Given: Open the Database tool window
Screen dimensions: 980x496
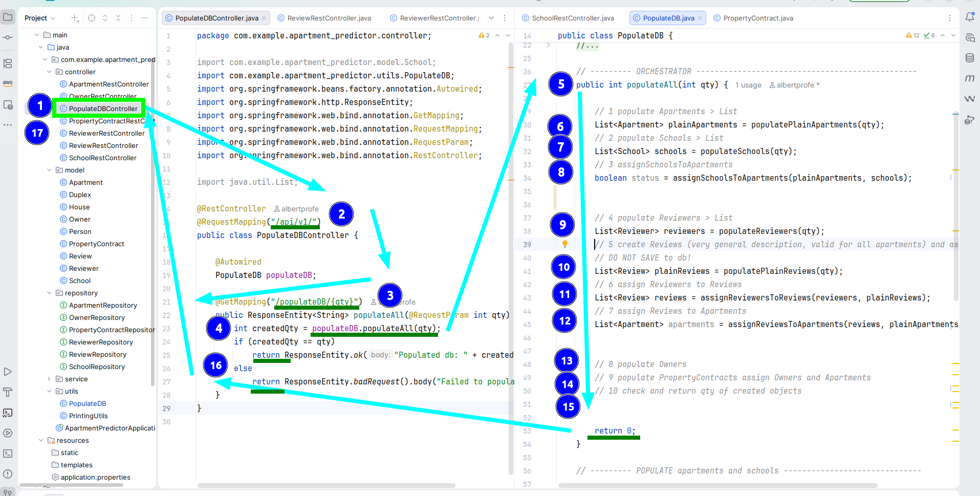Looking at the screenshot, I should pos(969,58).
